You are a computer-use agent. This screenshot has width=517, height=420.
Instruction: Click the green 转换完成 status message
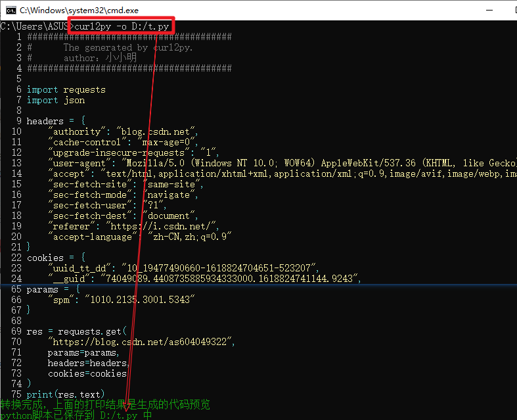pos(105,404)
